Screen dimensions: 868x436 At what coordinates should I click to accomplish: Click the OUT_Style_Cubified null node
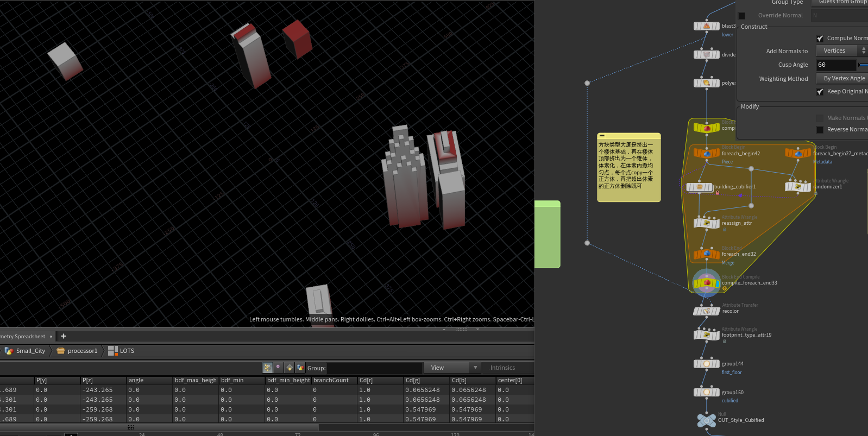pos(706,420)
